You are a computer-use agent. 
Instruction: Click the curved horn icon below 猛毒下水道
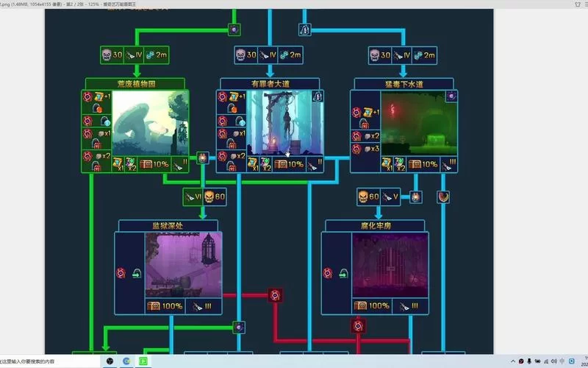point(443,197)
